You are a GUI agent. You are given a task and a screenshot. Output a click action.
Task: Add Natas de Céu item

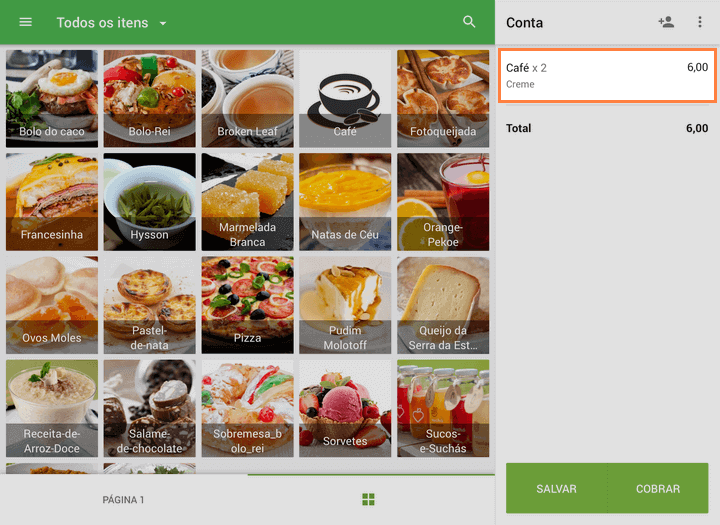pyautogui.click(x=345, y=201)
